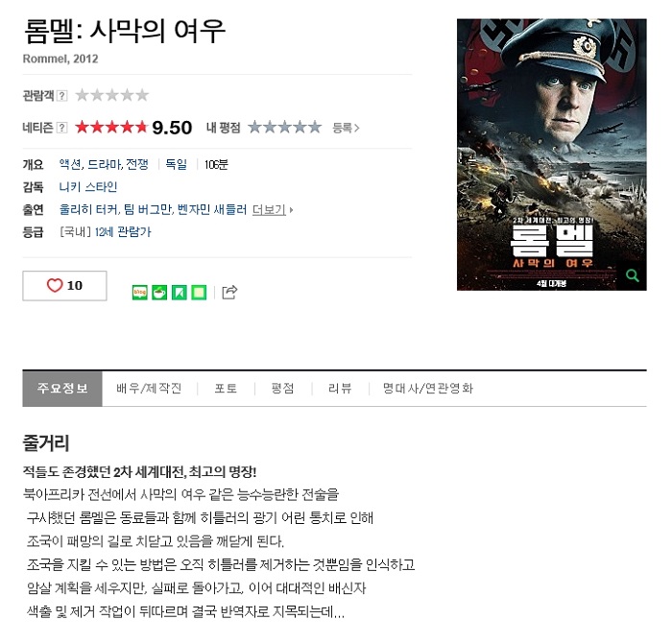This screenshot has width=672, height=643.
Task: Open help icon next to 관람객
Action: tap(62, 96)
